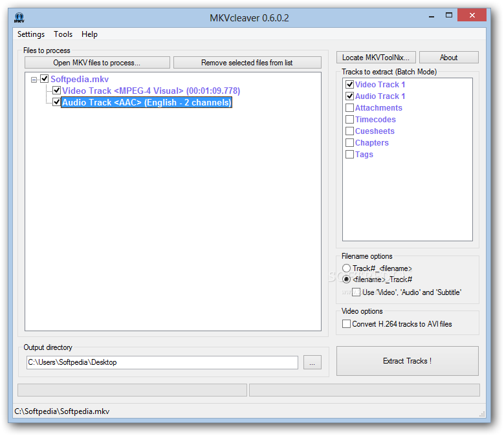This screenshot has height=436, width=504.
Task: Select the Video Track MPEG-4 Visual row
Action: tap(151, 91)
